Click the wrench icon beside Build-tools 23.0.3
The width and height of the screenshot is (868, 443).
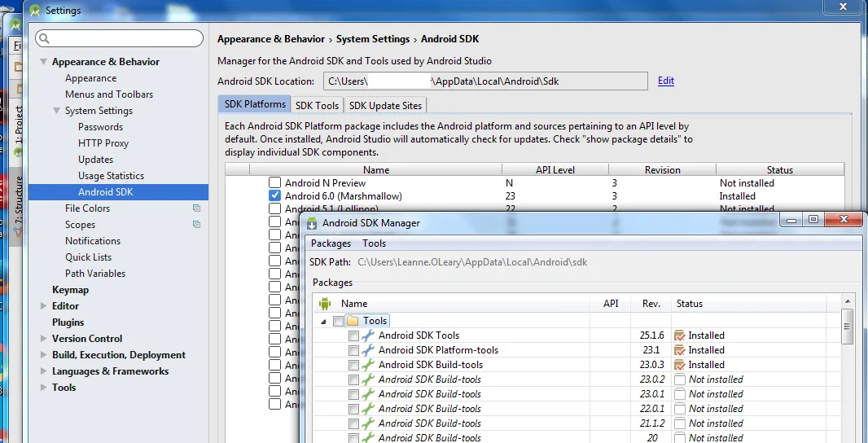[367, 364]
